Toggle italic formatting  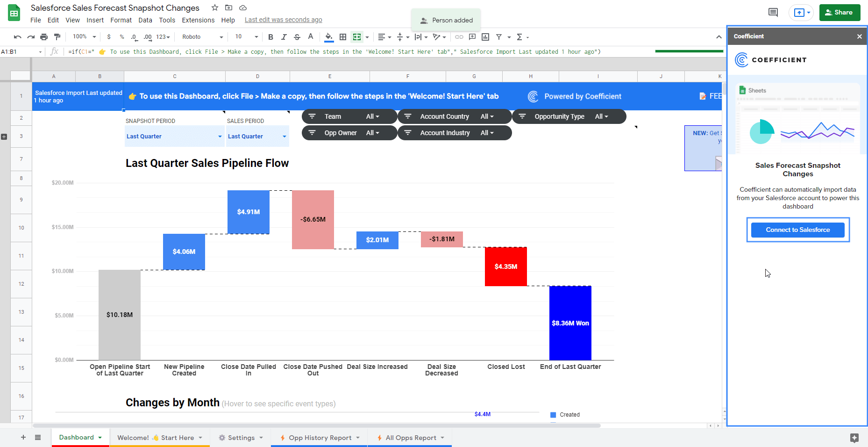coord(284,37)
